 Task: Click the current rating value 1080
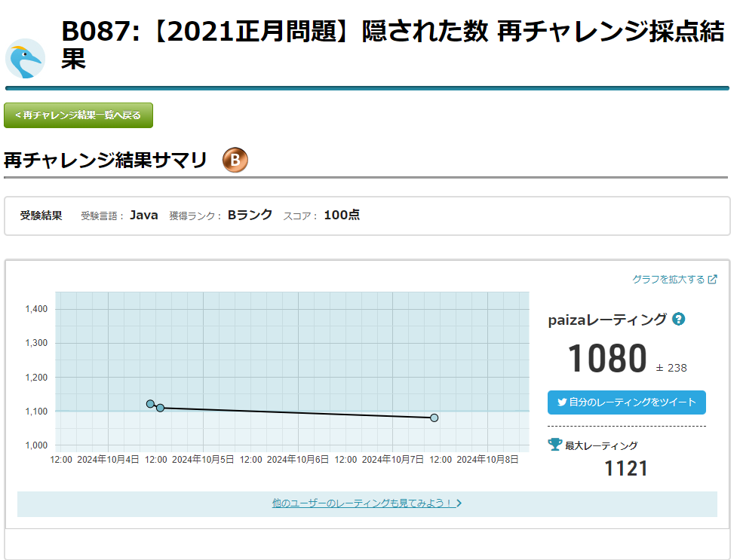click(x=606, y=359)
